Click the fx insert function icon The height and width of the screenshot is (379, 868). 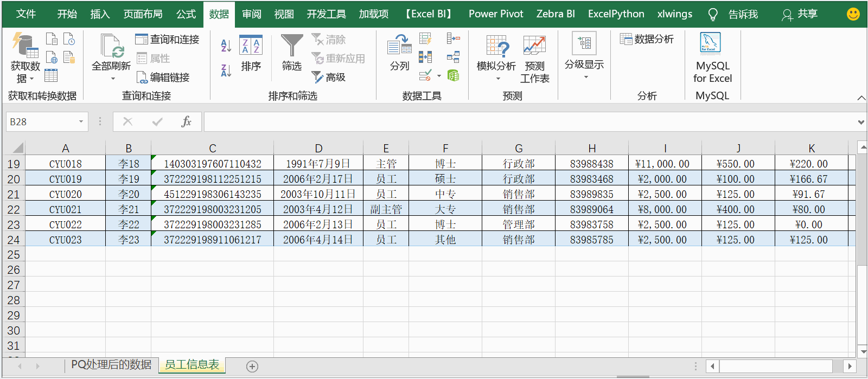pyautogui.click(x=186, y=121)
